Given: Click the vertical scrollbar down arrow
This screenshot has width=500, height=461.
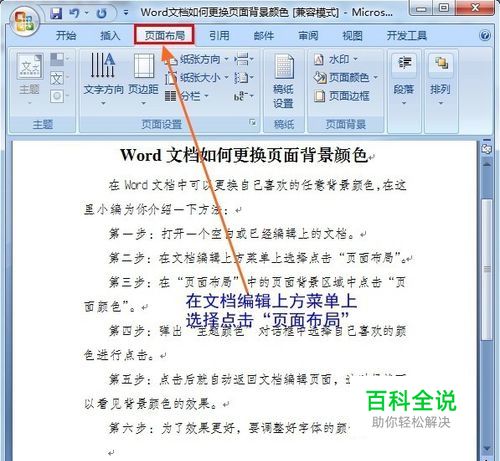Looking at the screenshot, I should coord(487,449).
